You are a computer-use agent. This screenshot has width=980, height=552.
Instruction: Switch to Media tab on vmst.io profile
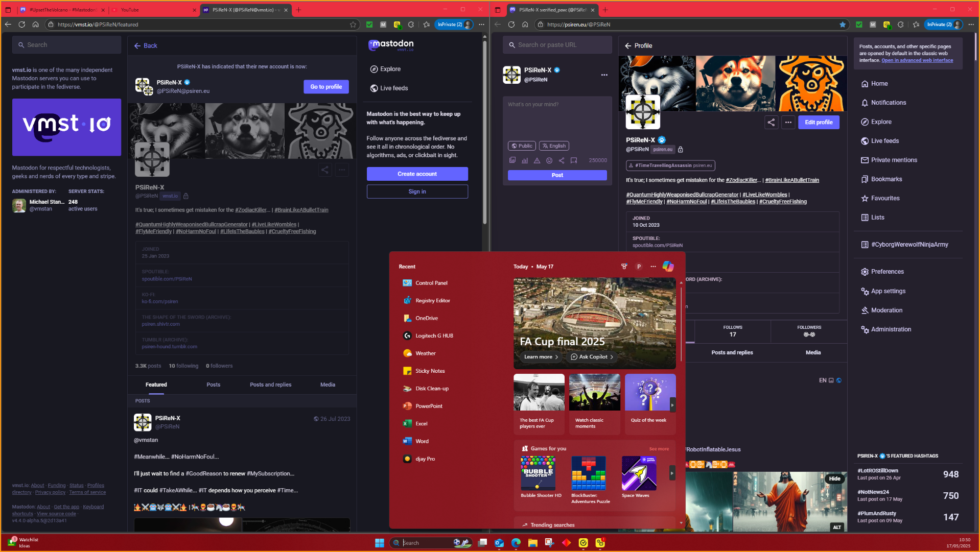tap(328, 385)
